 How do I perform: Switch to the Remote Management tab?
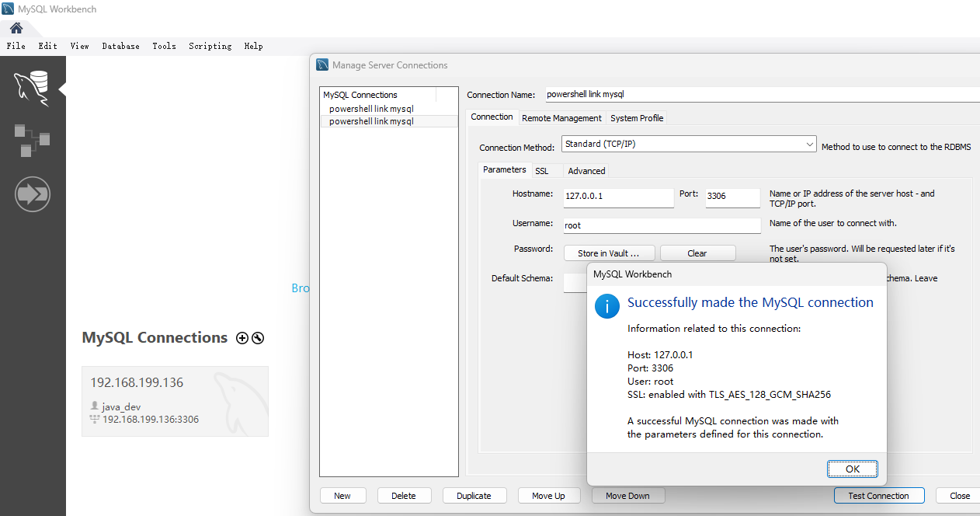tap(561, 118)
